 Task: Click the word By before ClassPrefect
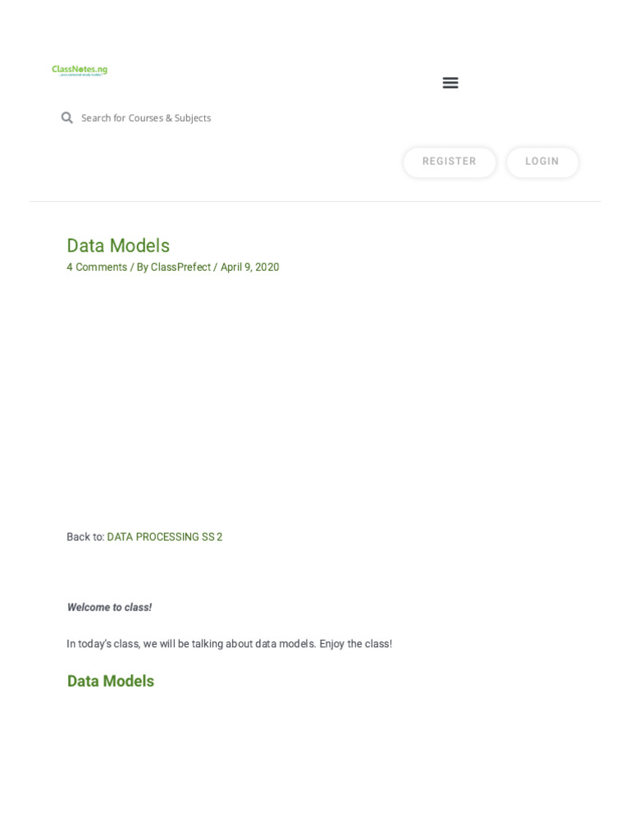pos(142,267)
